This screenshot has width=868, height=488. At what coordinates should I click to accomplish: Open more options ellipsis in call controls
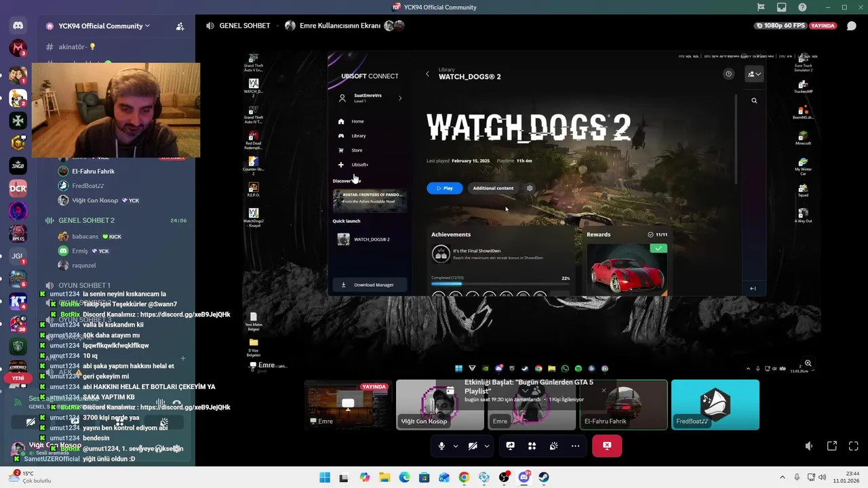click(x=576, y=446)
